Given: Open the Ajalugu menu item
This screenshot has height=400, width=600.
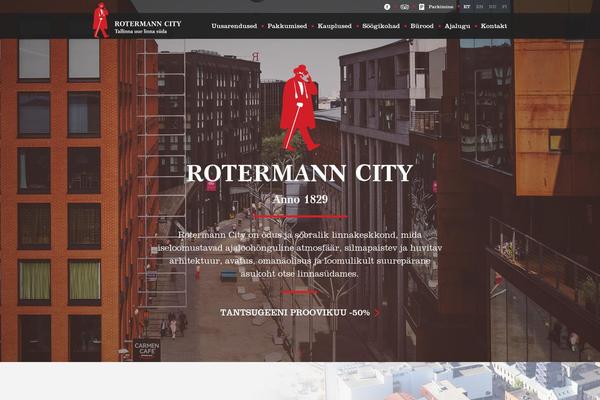Looking at the screenshot, I should [457, 26].
